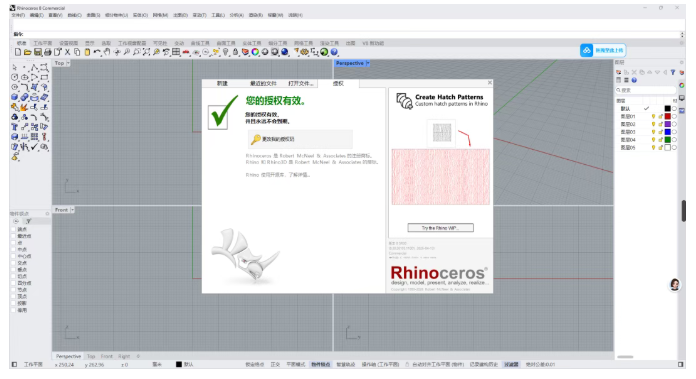Click the Print toolbar icon

pos(47,52)
